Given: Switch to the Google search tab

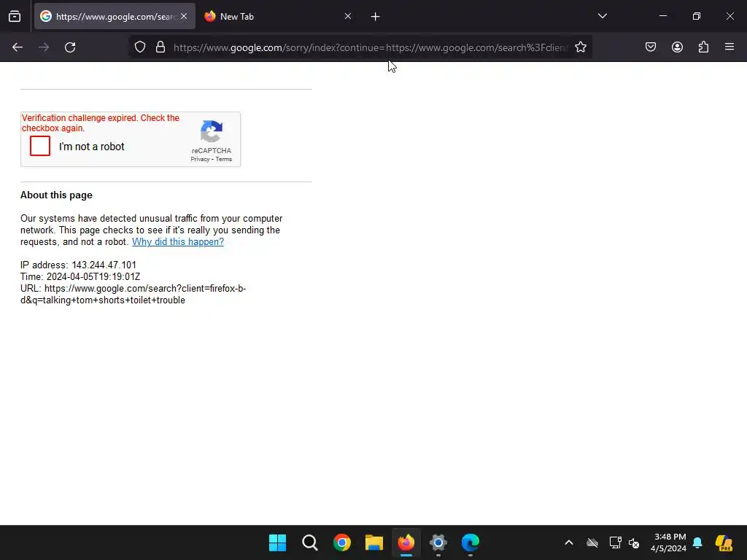Looking at the screenshot, I should 115,17.
